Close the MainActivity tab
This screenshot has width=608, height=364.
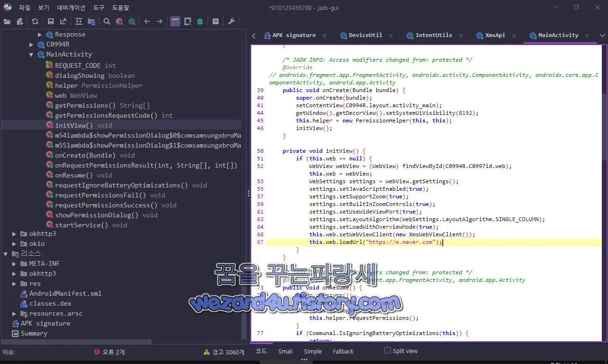point(588,36)
